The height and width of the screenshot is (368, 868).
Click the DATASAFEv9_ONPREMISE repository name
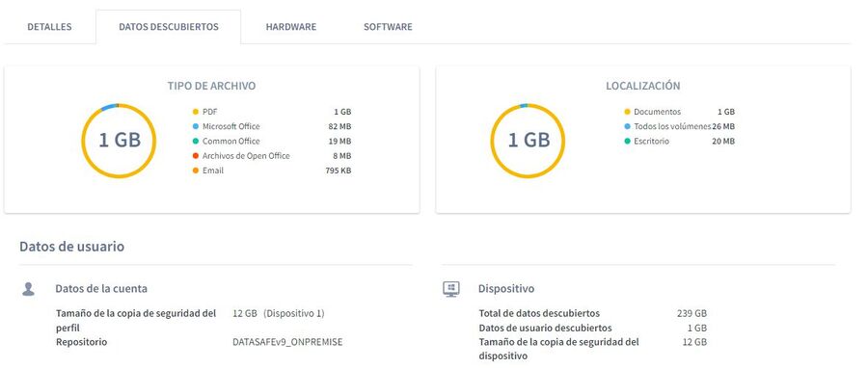pyautogui.click(x=287, y=342)
